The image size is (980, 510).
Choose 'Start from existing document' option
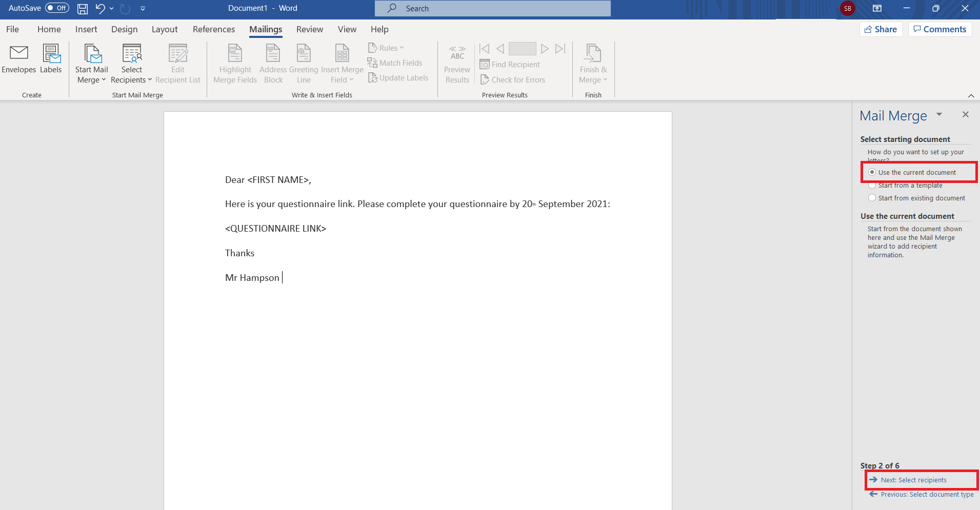[872, 198]
